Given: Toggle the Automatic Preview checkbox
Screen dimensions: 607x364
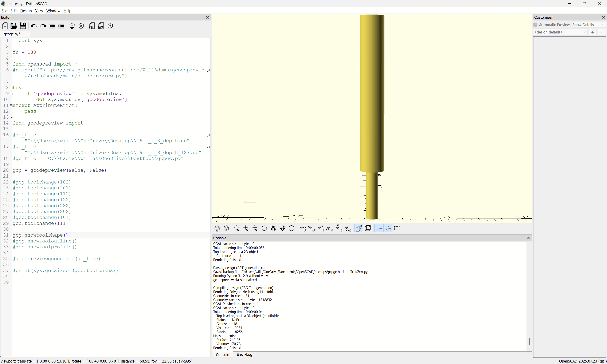Looking at the screenshot, I should tap(535, 25).
